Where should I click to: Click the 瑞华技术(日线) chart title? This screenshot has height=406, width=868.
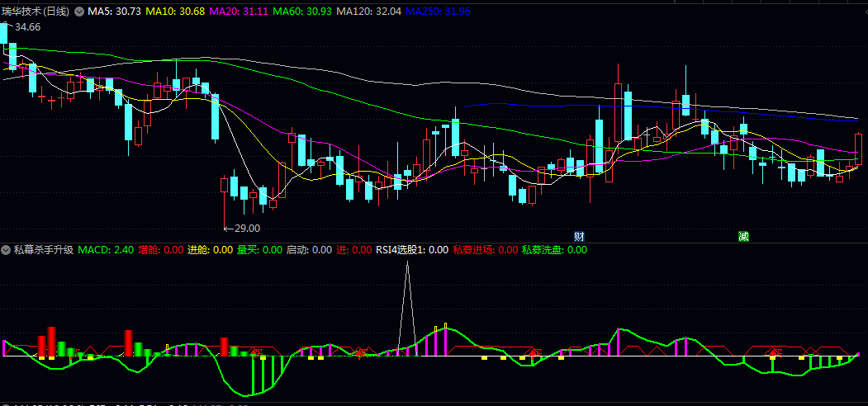(36, 12)
